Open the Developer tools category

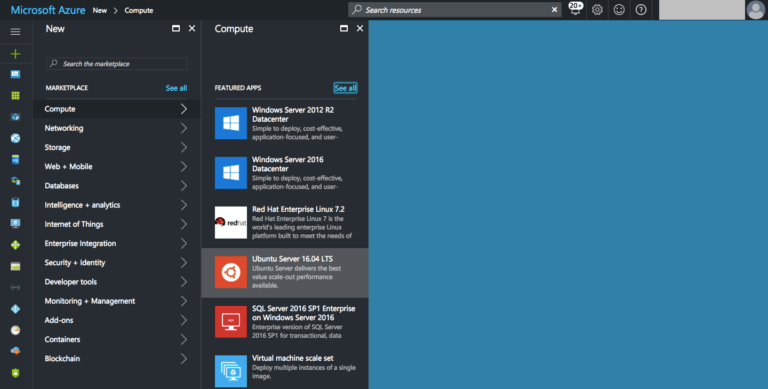(x=117, y=282)
